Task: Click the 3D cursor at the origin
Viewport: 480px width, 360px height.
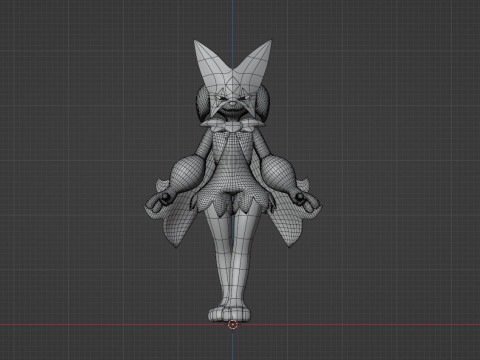Action: (233, 324)
